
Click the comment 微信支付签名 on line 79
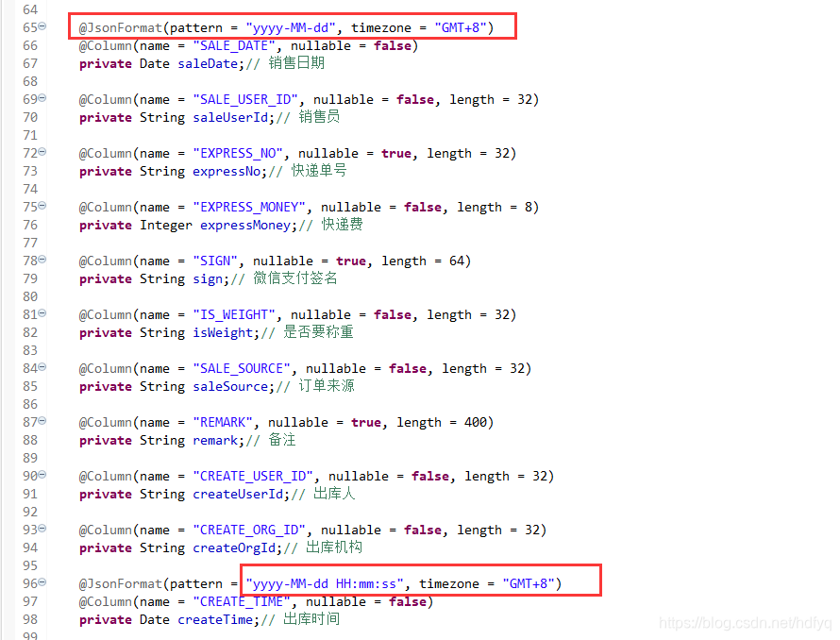(x=295, y=278)
